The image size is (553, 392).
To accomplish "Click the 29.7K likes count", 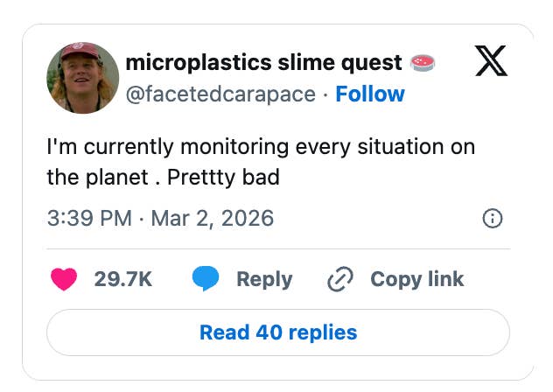I will click(123, 279).
